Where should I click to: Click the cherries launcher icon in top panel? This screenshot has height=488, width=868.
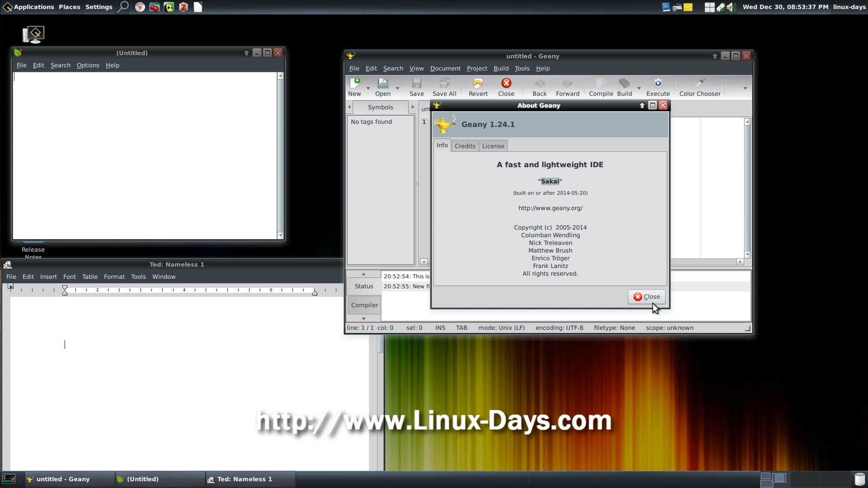pyautogui.click(x=155, y=7)
